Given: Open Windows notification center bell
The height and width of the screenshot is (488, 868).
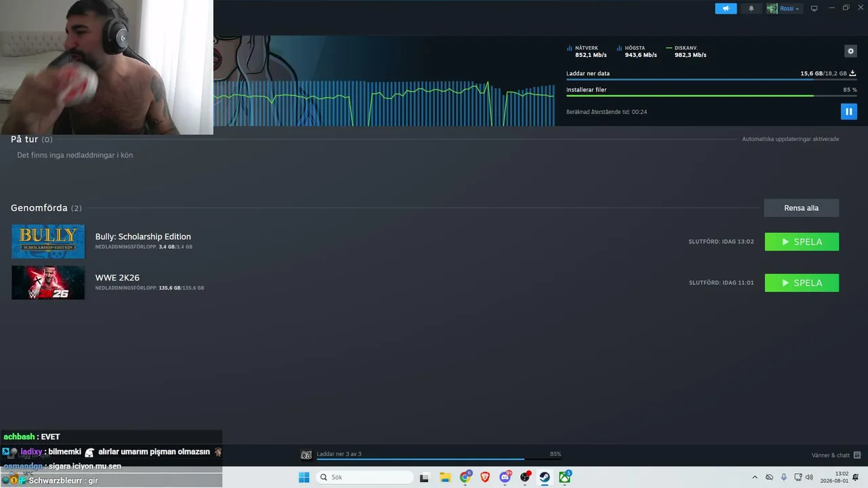Looking at the screenshot, I should [856, 477].
